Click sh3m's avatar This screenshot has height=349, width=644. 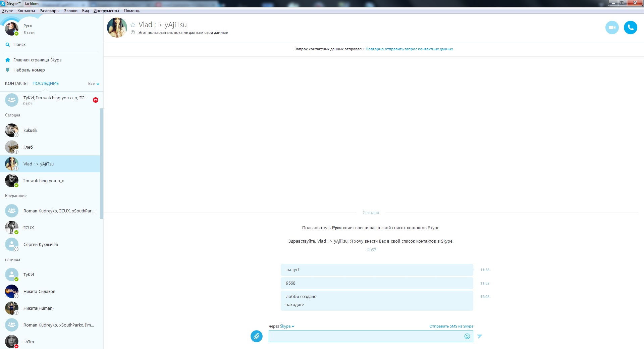point(12,342)
